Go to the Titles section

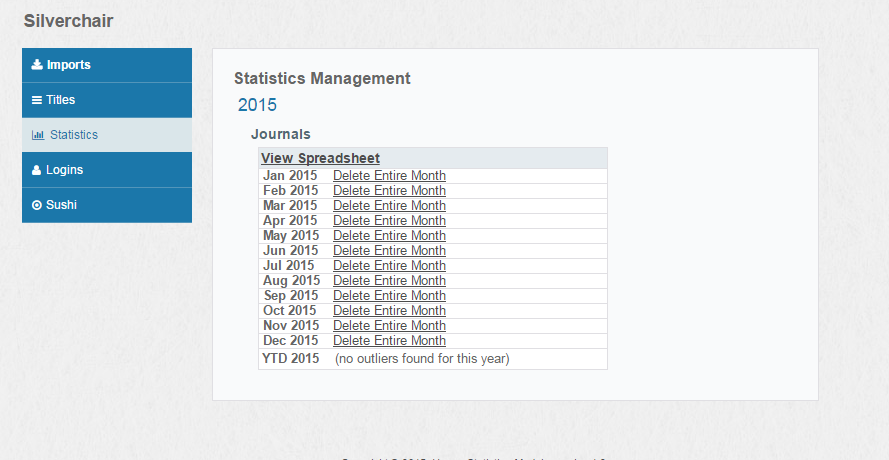107,100
